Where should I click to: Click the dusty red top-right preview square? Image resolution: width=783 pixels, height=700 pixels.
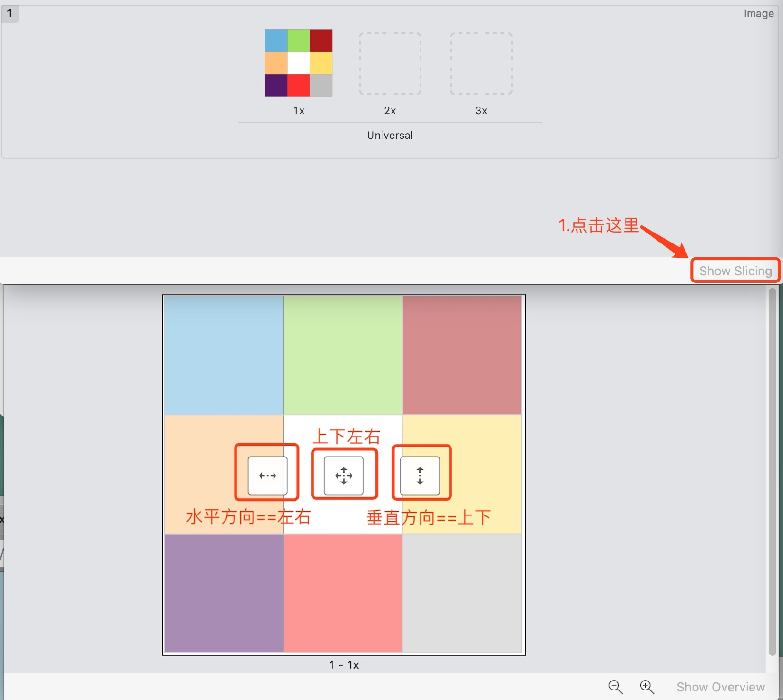click(462, 355)
